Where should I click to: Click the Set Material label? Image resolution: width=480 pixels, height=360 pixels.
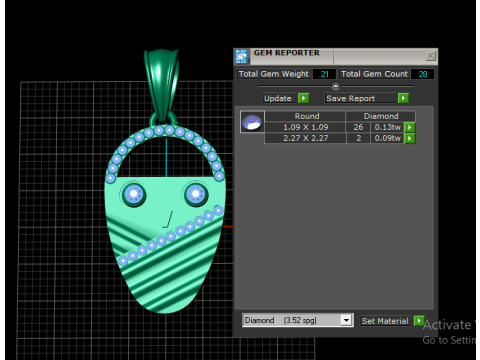click(385, 321)
